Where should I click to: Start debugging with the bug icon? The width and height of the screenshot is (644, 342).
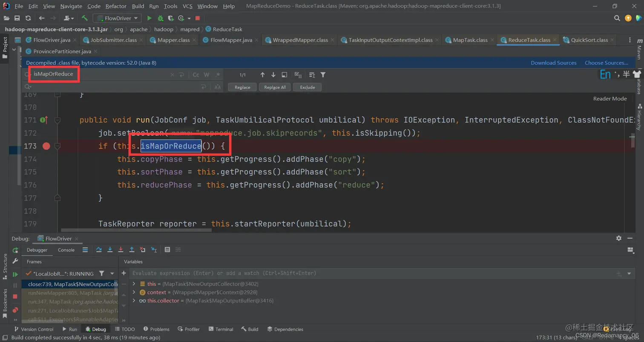[160, 18]
